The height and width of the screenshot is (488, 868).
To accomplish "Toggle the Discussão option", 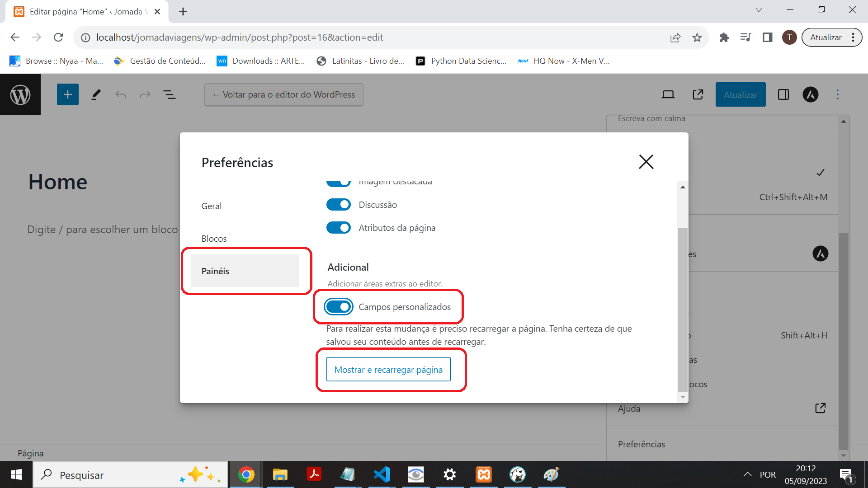I will point(338,205).
